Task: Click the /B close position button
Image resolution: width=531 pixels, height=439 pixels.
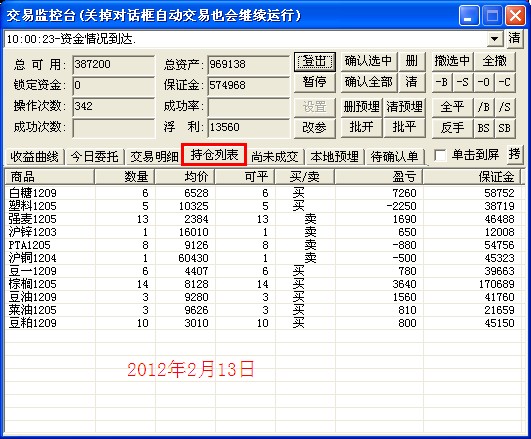Action: point(484,107)
